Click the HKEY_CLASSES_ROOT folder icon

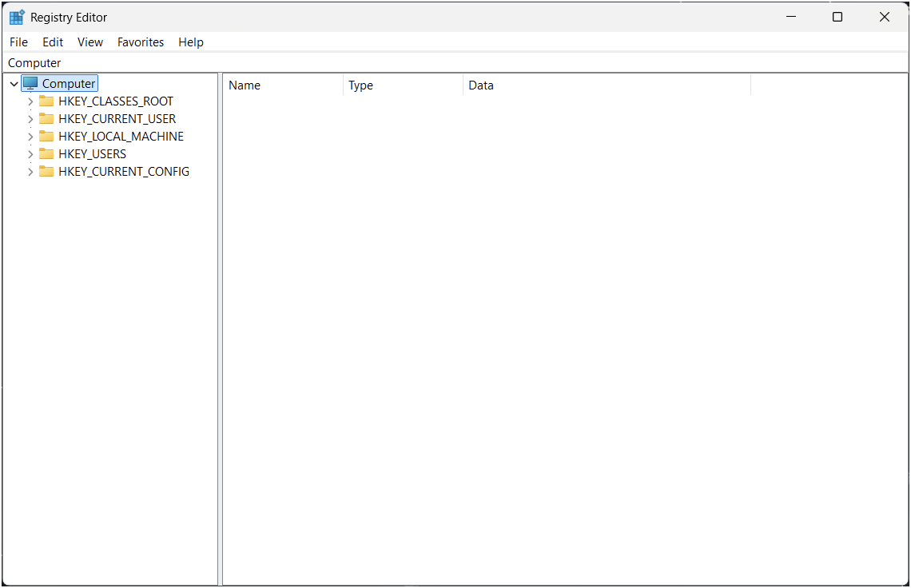tap(46, 101)
